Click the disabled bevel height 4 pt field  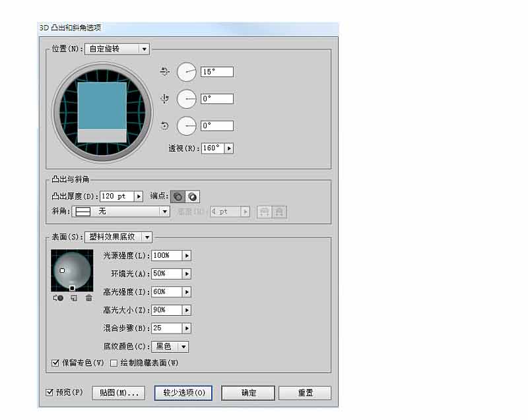225,212
